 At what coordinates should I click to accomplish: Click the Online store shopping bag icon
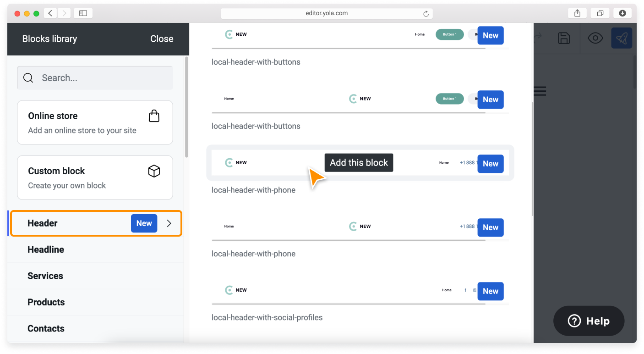(154, 116)
